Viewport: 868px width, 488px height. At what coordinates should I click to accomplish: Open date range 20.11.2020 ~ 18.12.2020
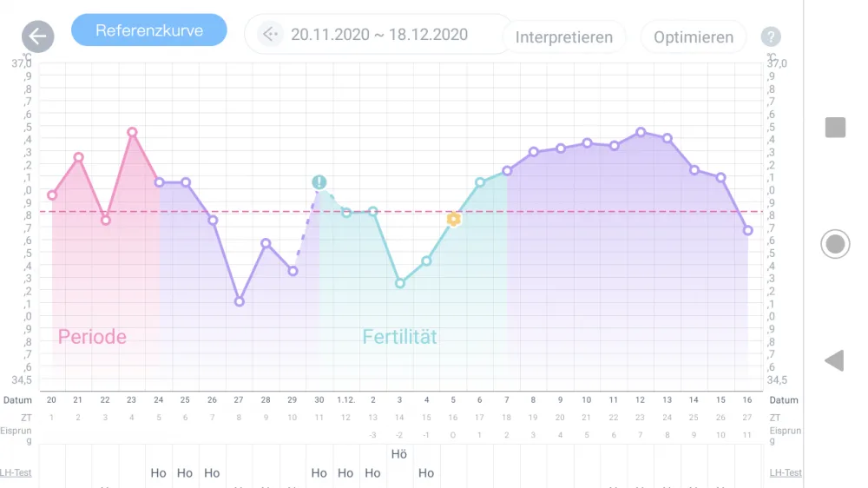379,35
